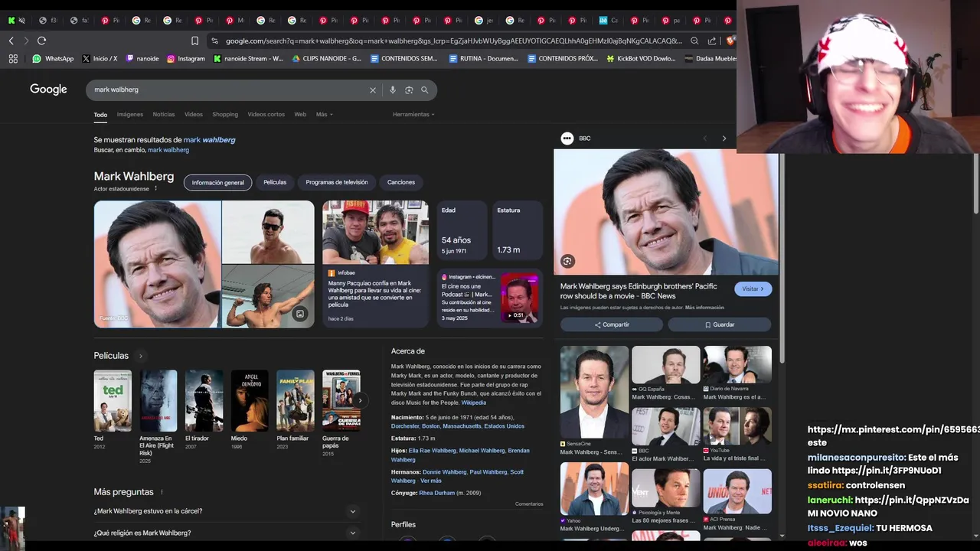Open the nanoide Twitch bookmark
Screen dimensions: 980x551
(142, 58)
